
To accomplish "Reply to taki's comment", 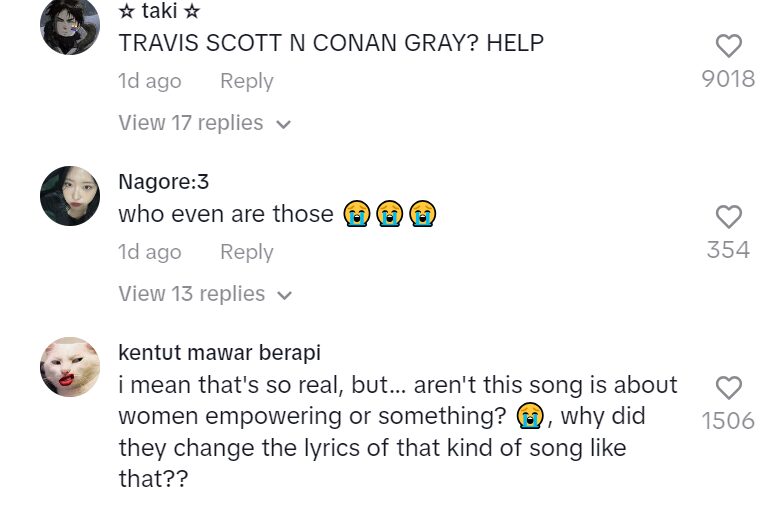I will point(246,81).
